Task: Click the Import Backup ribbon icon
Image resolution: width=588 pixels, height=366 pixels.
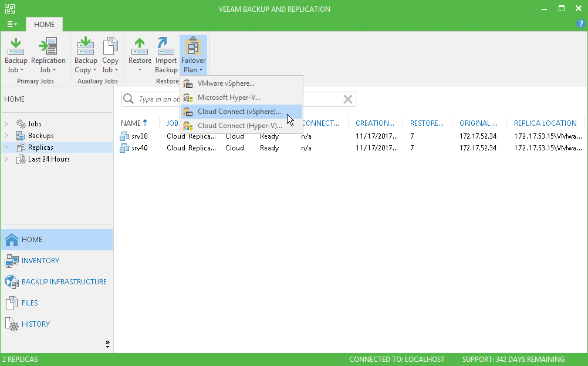Action: (x=165, y=46)
